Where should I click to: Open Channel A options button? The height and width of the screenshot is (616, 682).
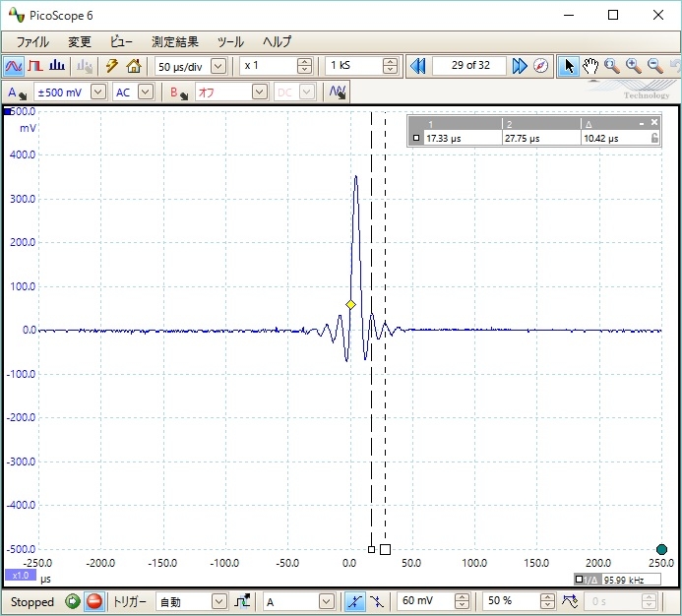(x=17, y=92)
